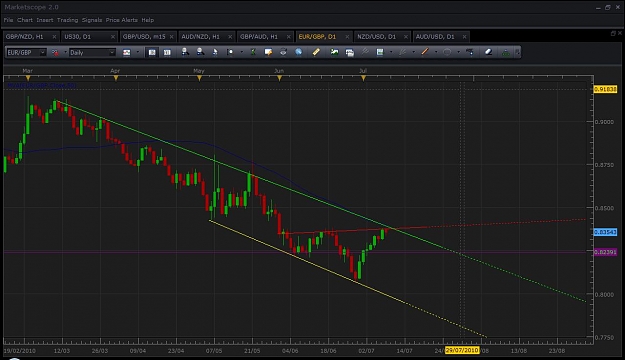Screen dimensions: 625x360
Task: Click the Jul month marker triangle
Action: pyautogui.click(x=363, y=79)
